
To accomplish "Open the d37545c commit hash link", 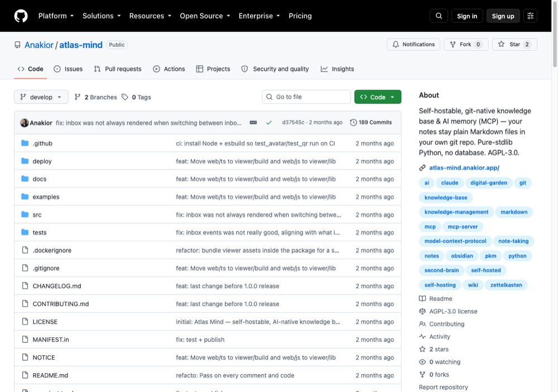I will coord(294,122).
